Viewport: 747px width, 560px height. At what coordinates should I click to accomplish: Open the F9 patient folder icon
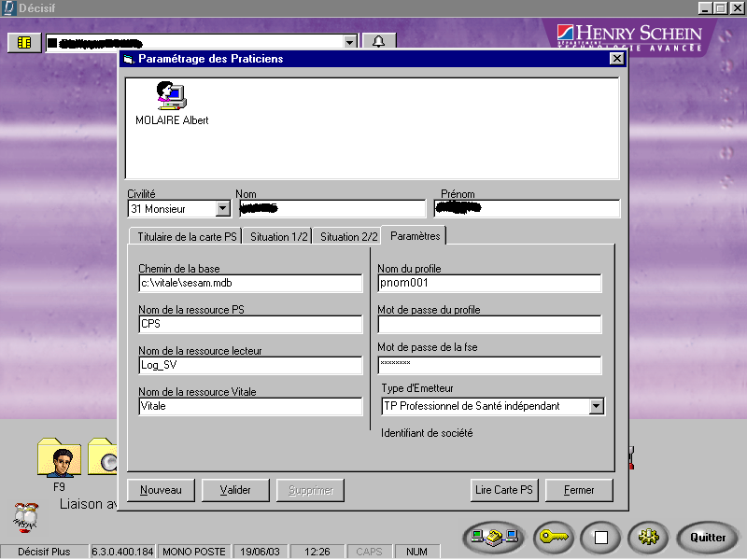coord(59,458)
